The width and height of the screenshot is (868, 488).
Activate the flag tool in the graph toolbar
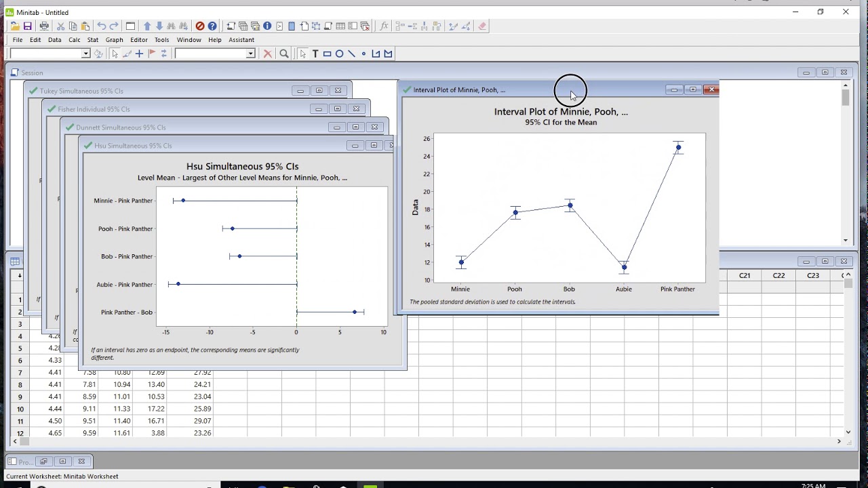151,54
